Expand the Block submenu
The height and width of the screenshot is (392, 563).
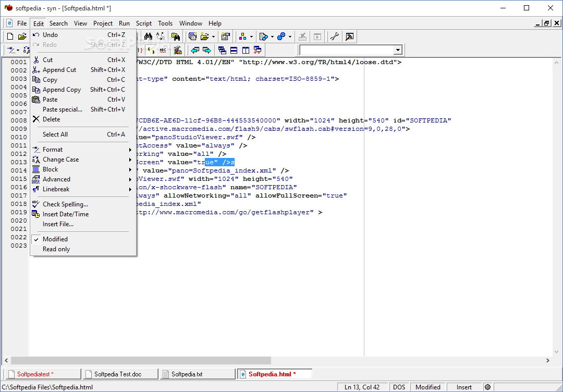(83, 169)
